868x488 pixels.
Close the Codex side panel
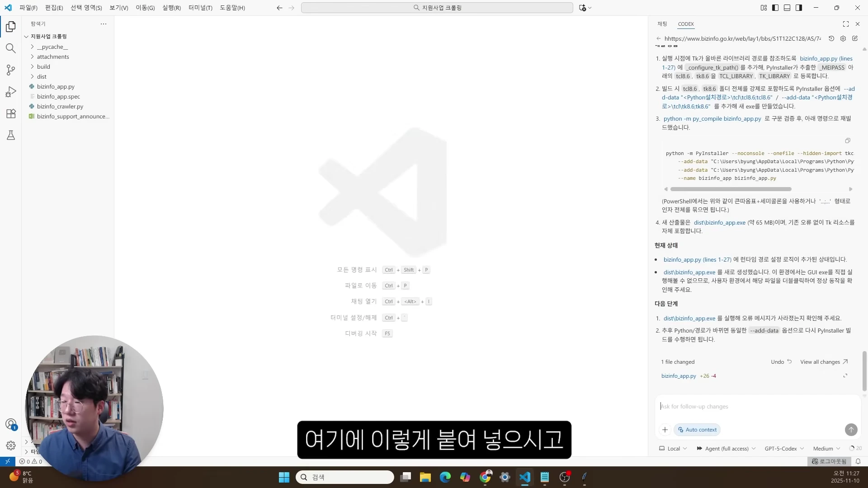pos(858,24)
